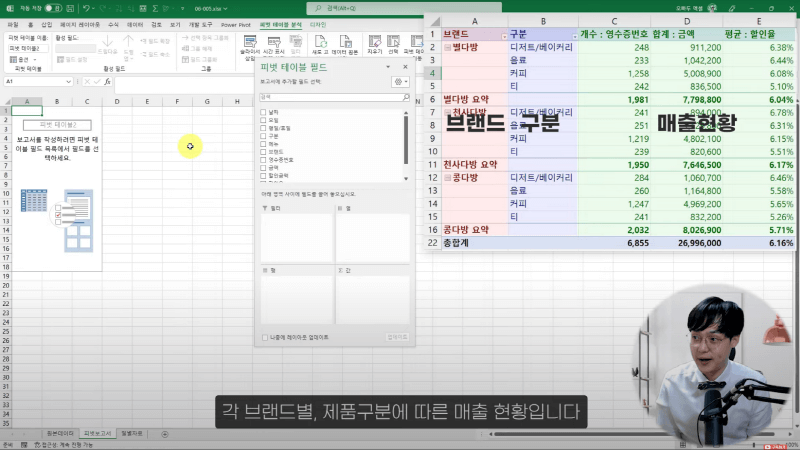Click the field search box in PivotTable Fields

click(x=335, y=97)
